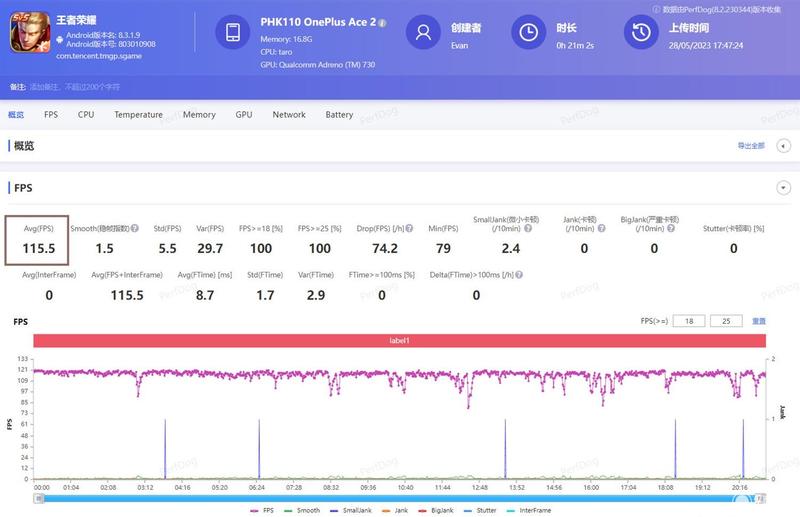The height and width of the screenshot is (517, 800).
Task: Click the SmallJank value 2.4
Action: point(511,249)
